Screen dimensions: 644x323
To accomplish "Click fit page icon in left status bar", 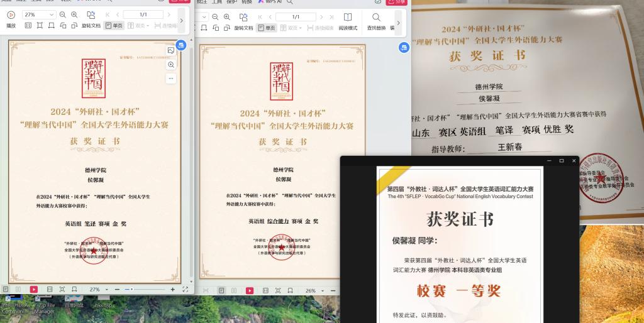I will pyautogui.click(x=62, y=289).
